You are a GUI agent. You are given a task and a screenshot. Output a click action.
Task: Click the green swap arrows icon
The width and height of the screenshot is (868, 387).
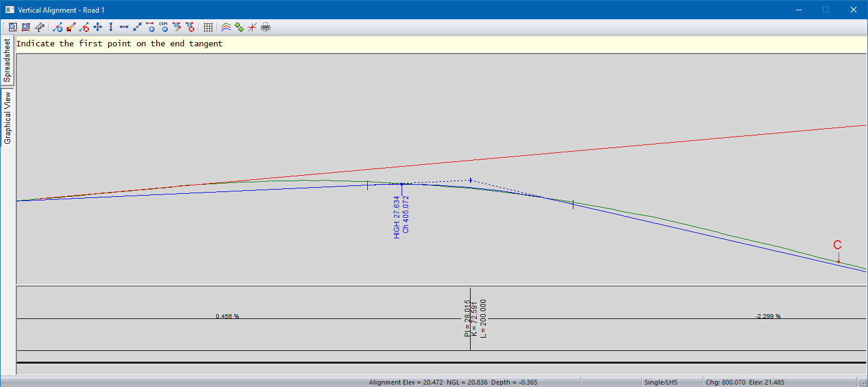click(x=239, y=27)
